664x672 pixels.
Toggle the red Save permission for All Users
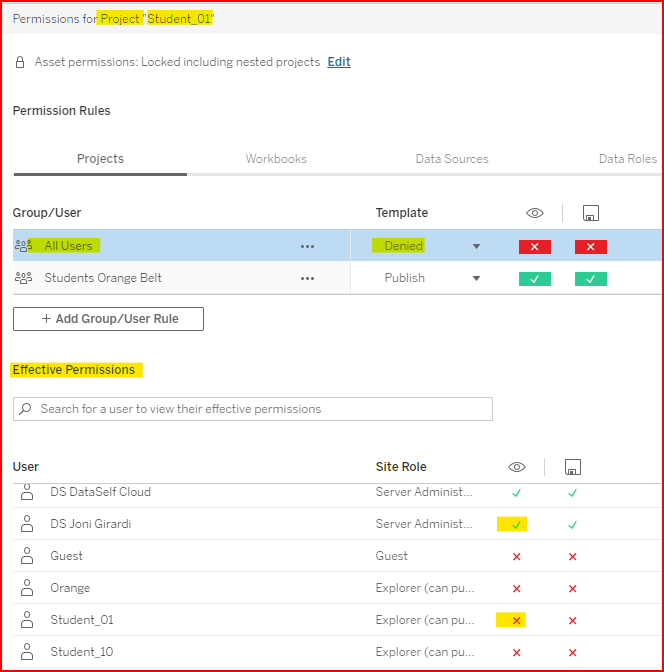point(590,246)
